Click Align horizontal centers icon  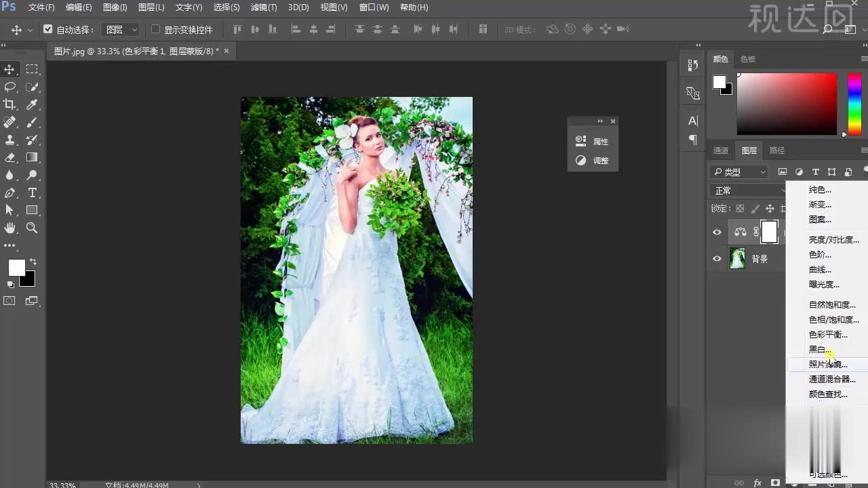tap(313, 30)
